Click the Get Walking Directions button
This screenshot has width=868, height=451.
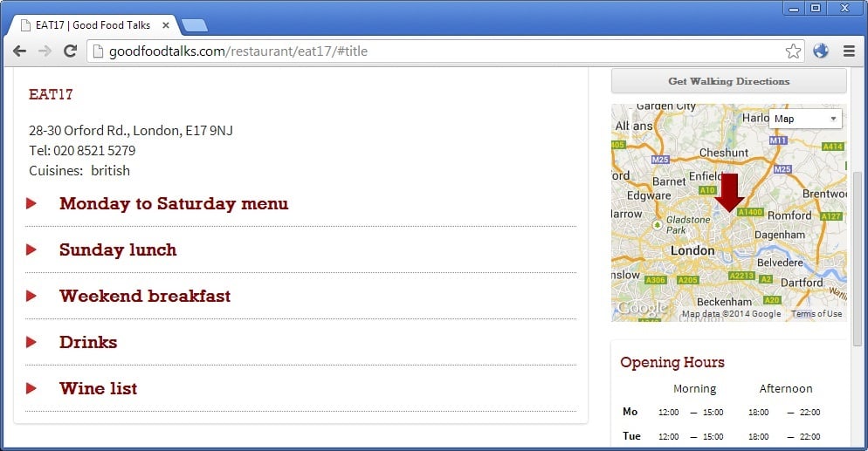(728, 81)
